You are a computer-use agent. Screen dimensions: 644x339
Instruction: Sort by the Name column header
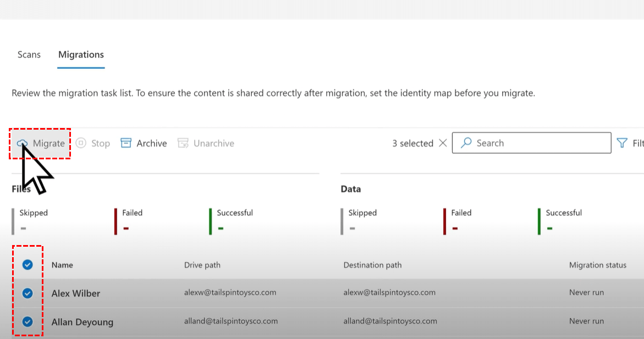click(x=62, y=265)
